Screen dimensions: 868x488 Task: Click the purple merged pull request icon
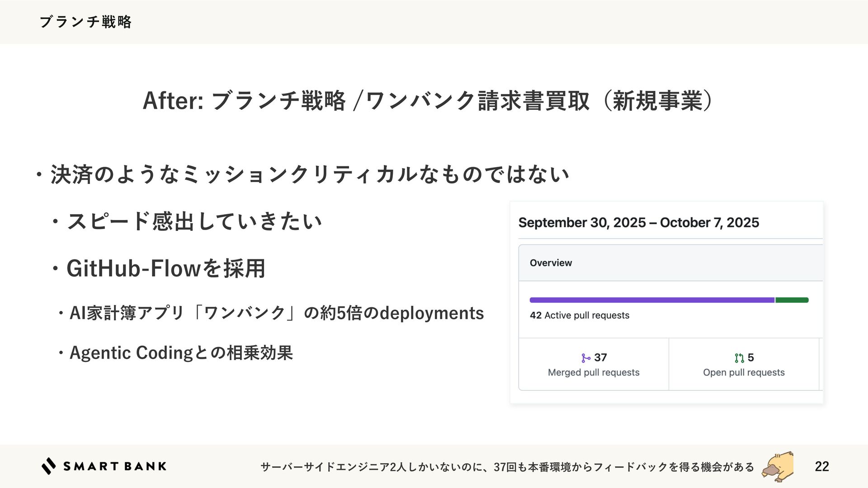coord(586,358)
